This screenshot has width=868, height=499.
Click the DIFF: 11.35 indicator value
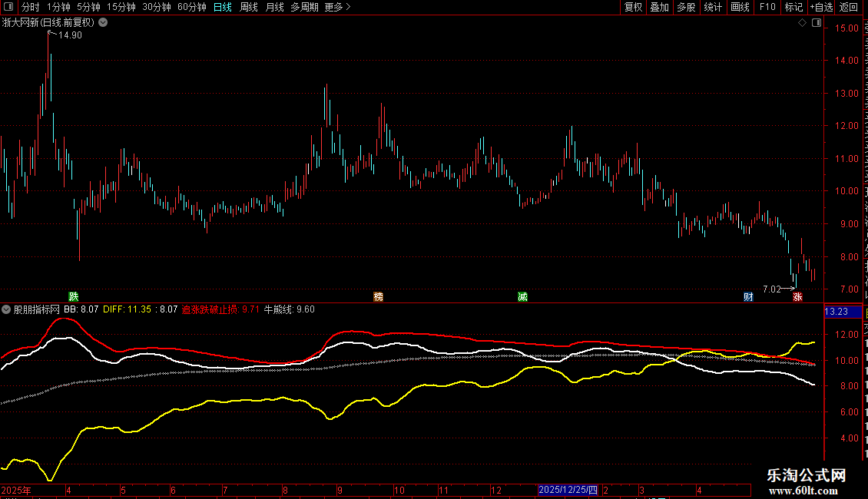coord(127,310)
